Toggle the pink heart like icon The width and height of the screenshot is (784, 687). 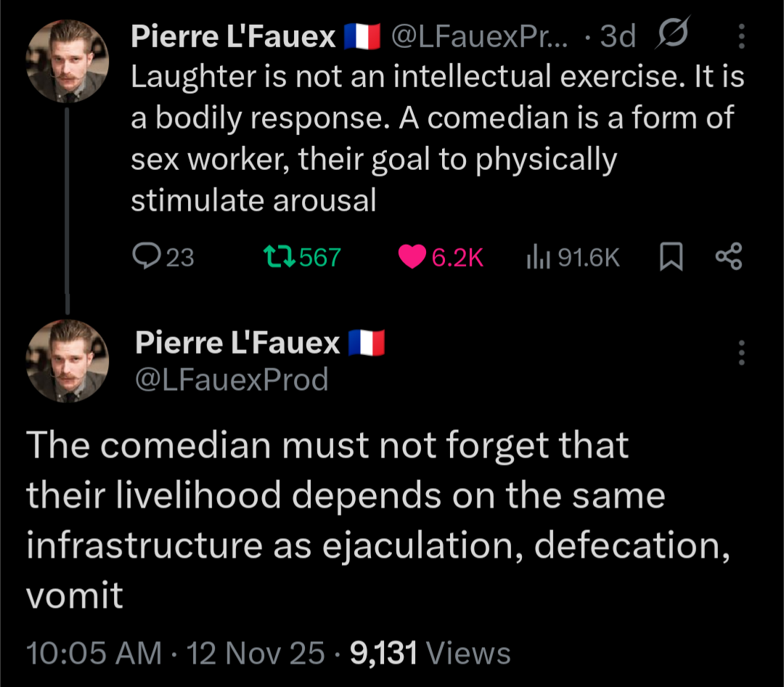coord(412,257)
